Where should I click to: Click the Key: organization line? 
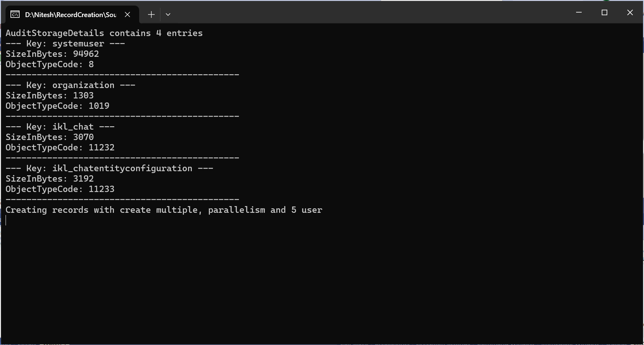click(70, 85)
